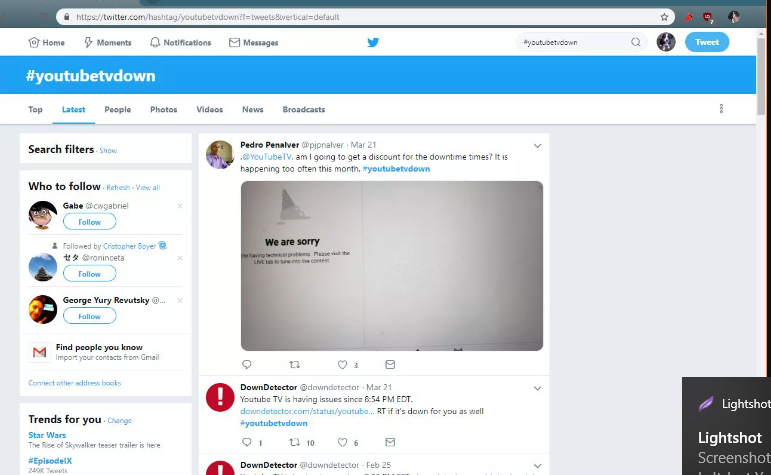Click the red browser extension icon
Screen dimensions: 771x475
click(x=688, y=17)
